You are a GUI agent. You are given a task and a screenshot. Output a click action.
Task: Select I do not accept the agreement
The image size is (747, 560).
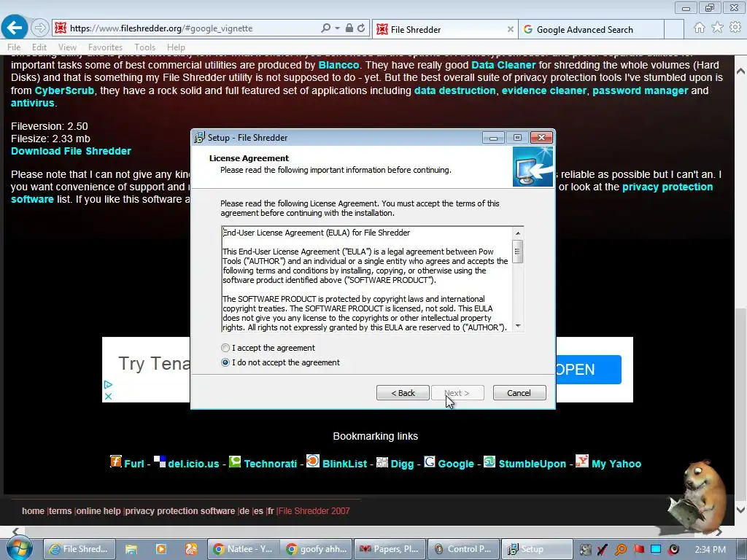[226, 362]
